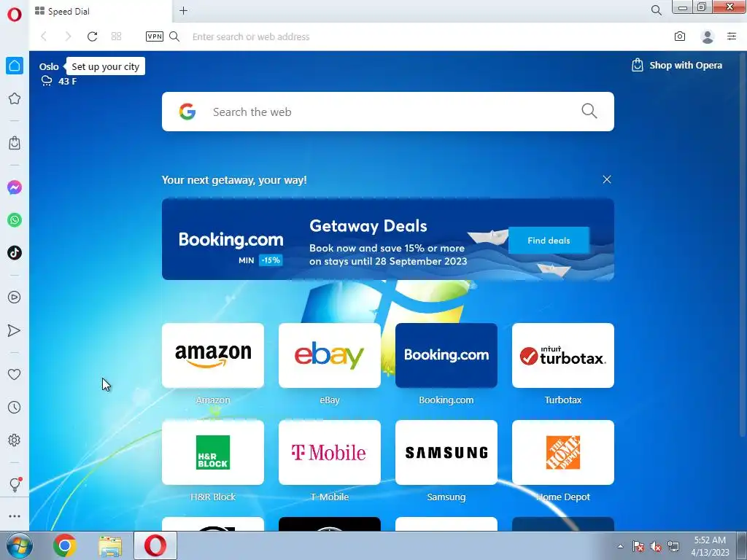The image size is (747, 560).
Task: Open the T-Mobile speed dial tile
Action: coord(330,452)
